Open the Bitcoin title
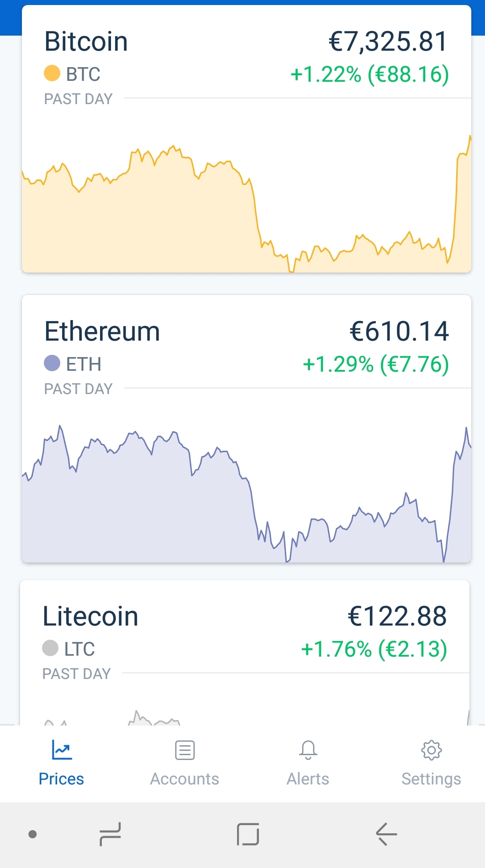The width and height of the screenshot is (485, 868). 86,42
